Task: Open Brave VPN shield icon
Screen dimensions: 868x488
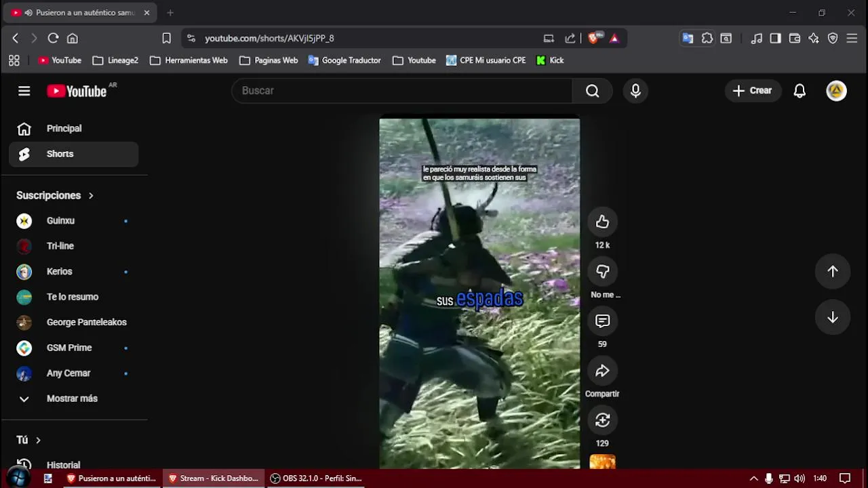Action: pyautogui.click(x=833, y=39)
